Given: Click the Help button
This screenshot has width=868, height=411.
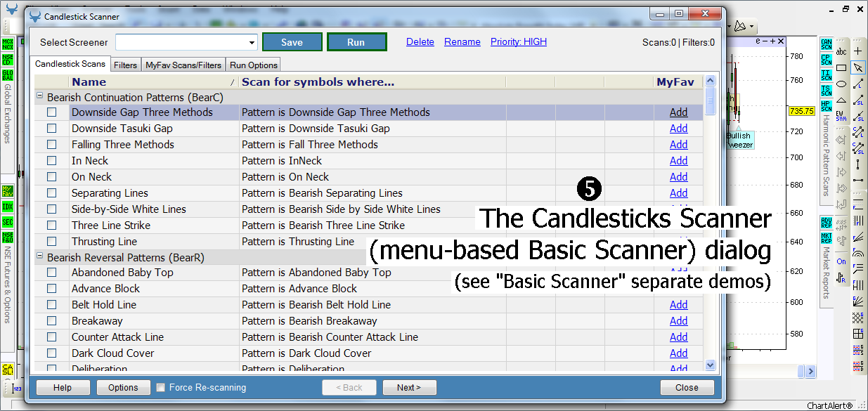Looking at the screenshot, I should point(63,388).
